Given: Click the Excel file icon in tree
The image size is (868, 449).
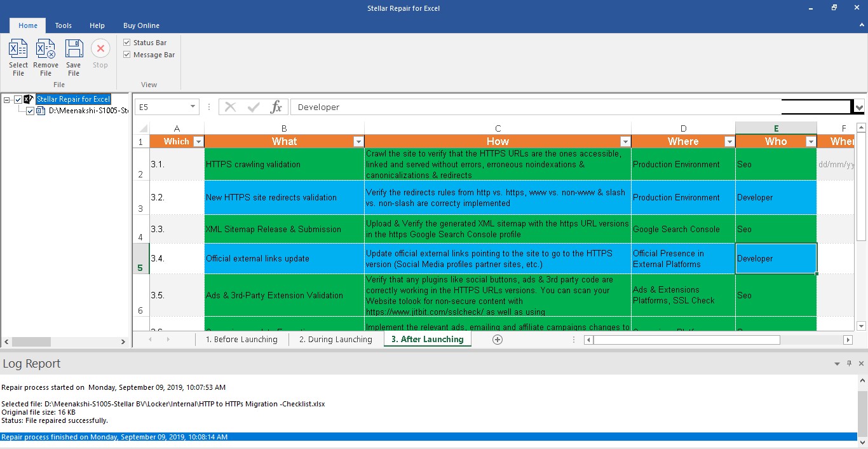Looking at the screenshot, I should 41,111.
